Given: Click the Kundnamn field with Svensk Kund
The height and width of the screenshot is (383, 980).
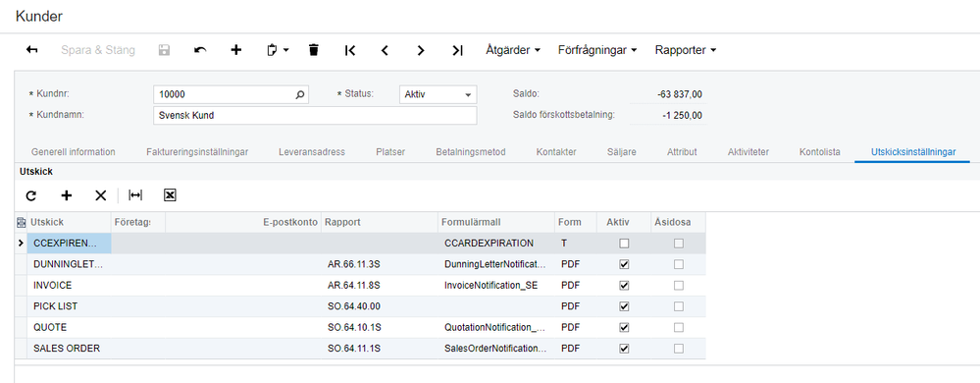Looking at the screenshot, I should pos(315,115).
